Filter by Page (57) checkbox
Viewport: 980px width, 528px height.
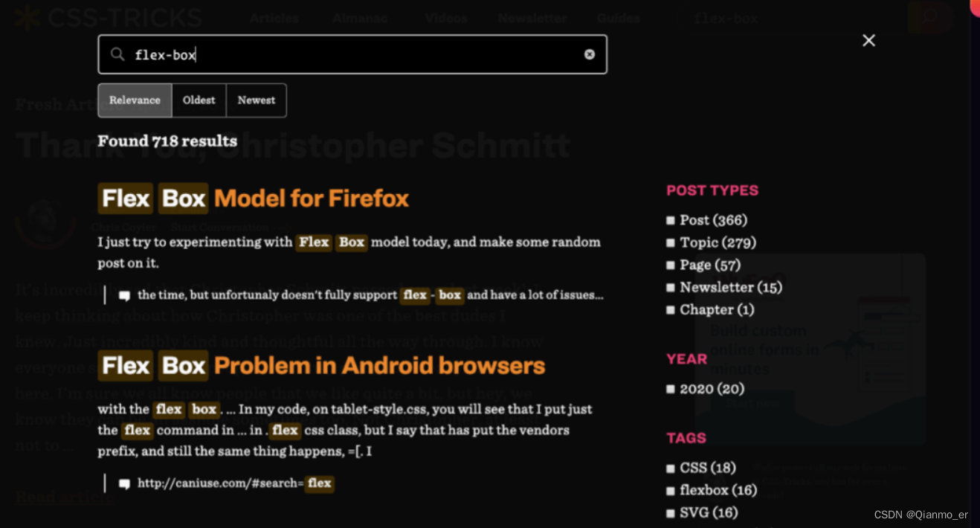point(671,265)
